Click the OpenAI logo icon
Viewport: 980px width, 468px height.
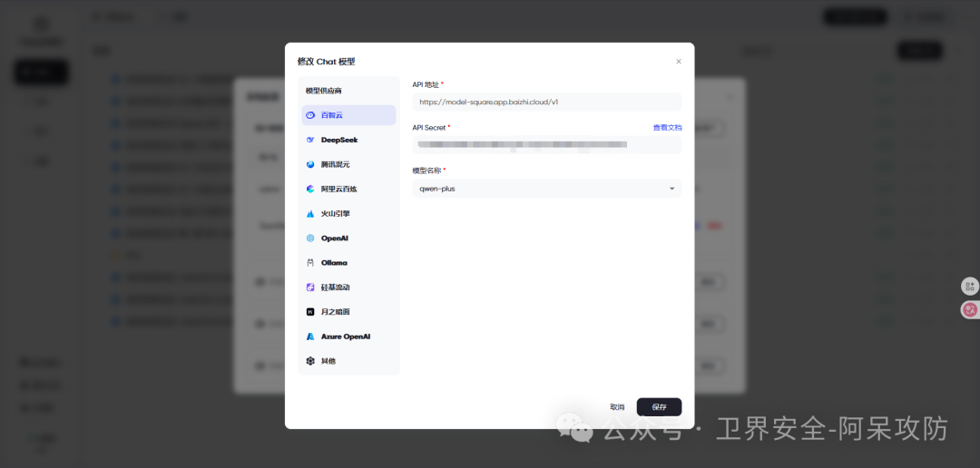[x=310, y=238]
